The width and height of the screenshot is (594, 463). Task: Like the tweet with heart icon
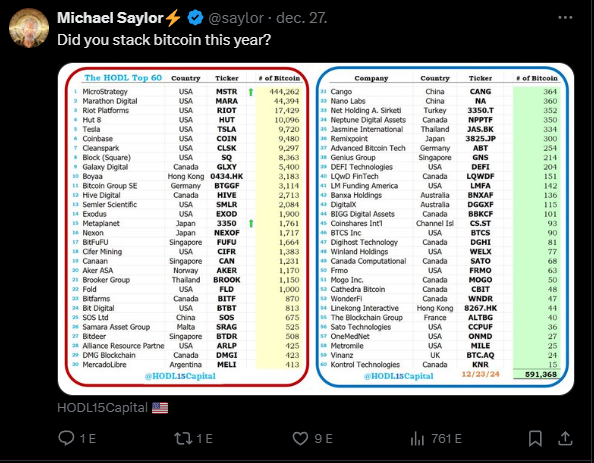[x=300, y=439]
